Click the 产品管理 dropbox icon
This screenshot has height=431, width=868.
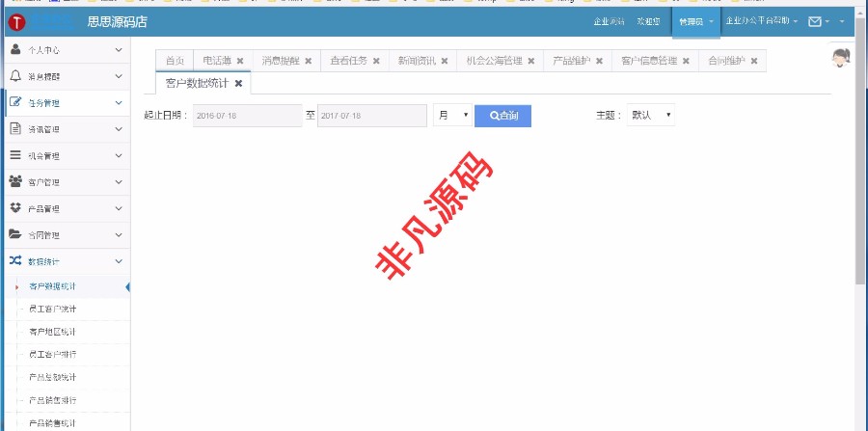(15, 208)
